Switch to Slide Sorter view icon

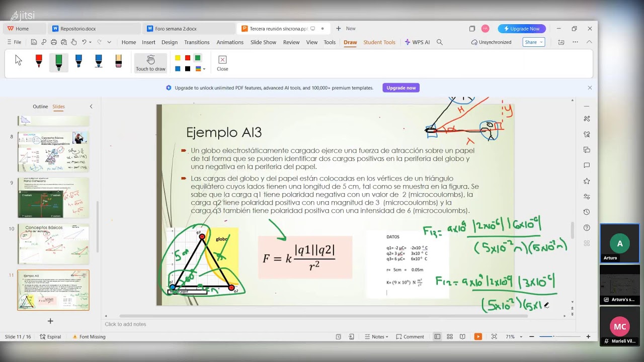pos(450,337)
